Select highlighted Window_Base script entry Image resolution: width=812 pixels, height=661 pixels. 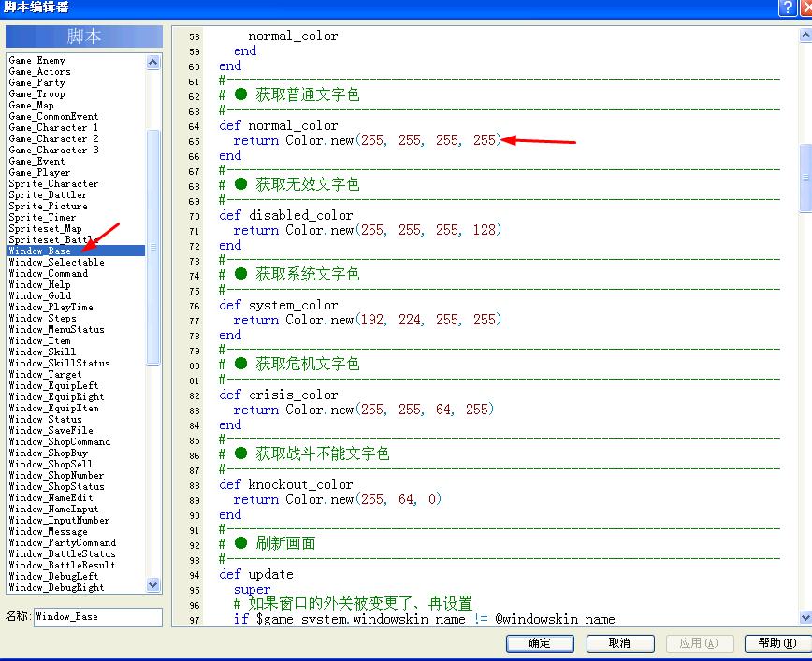pos(76,251)
